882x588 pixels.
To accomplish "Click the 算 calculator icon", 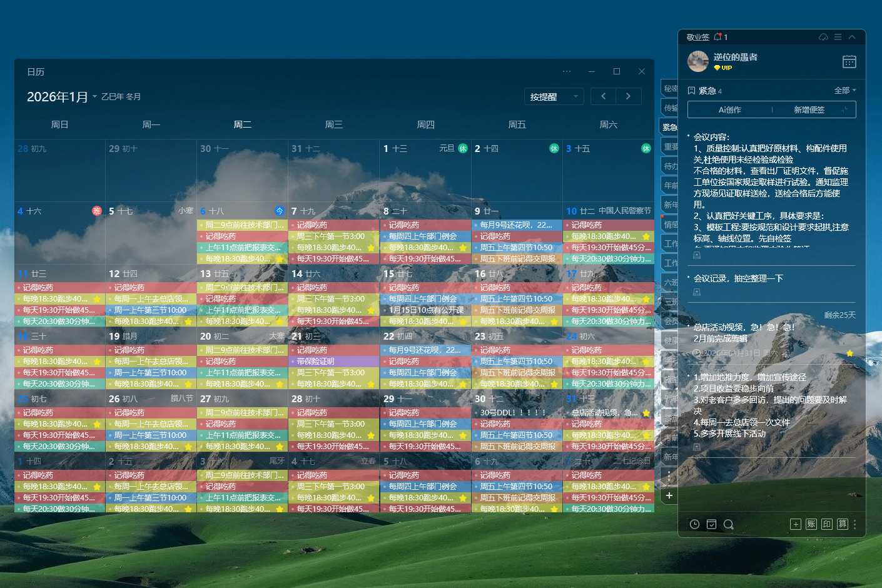I will pyautogui.click(x=843, y=524).
